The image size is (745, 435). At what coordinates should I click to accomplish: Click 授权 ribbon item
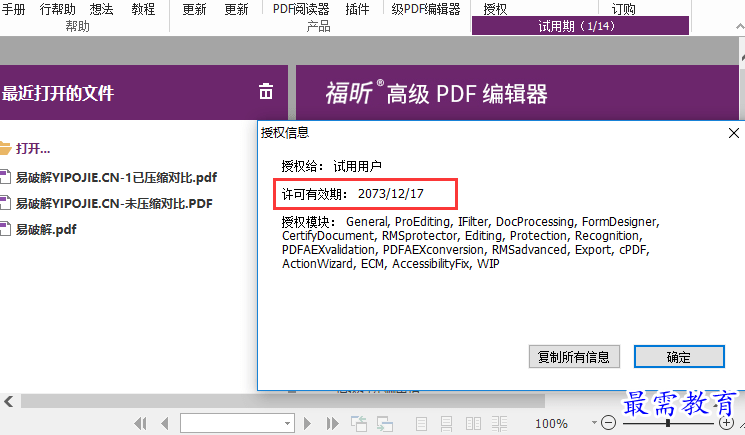495,9
